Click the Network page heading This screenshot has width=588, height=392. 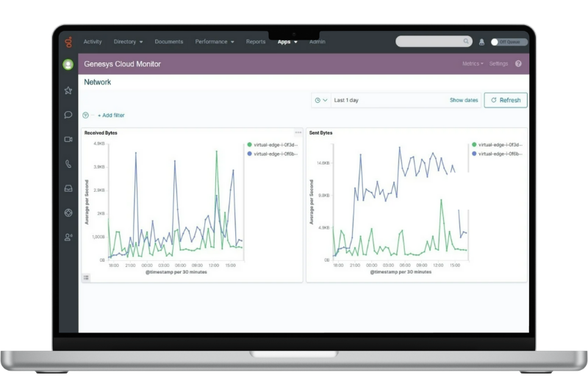pyautogui.click(x=98, y=82)
